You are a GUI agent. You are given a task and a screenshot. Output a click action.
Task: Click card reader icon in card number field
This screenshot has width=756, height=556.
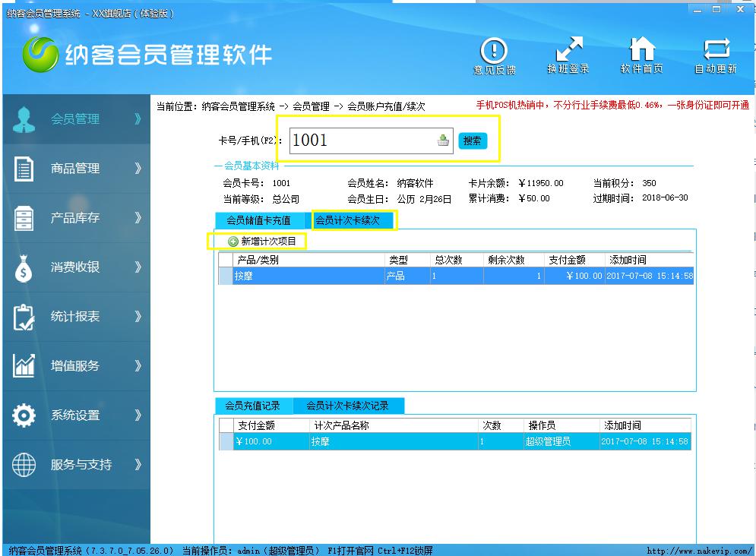pos(443,141)
